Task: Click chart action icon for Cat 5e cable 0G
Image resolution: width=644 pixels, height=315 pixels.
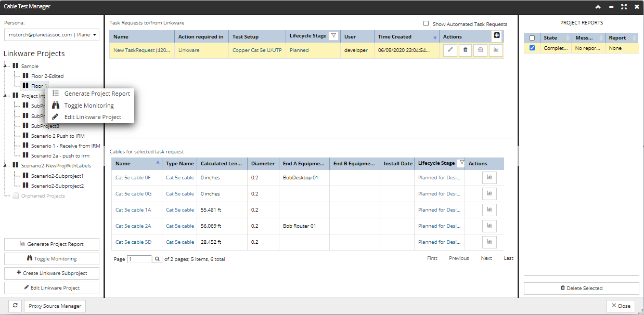Action: pyautogui.click(x=490, y=194)
